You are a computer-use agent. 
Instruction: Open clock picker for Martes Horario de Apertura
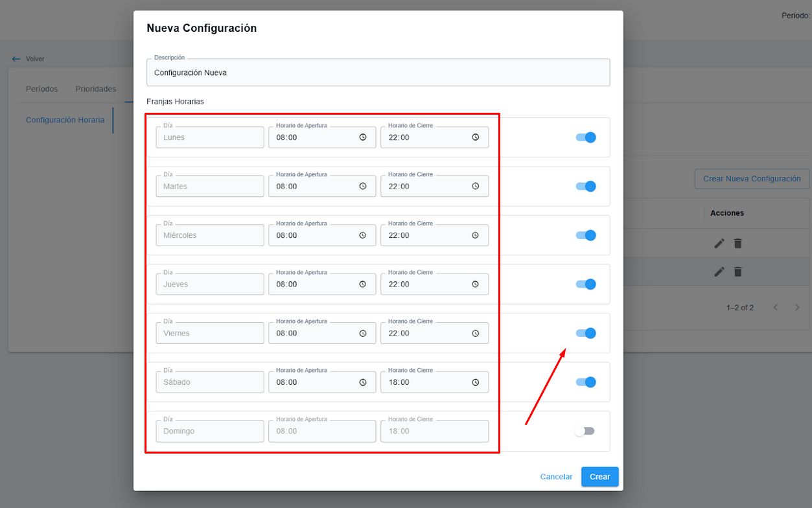pyautogui.click(x=363, y=187)
